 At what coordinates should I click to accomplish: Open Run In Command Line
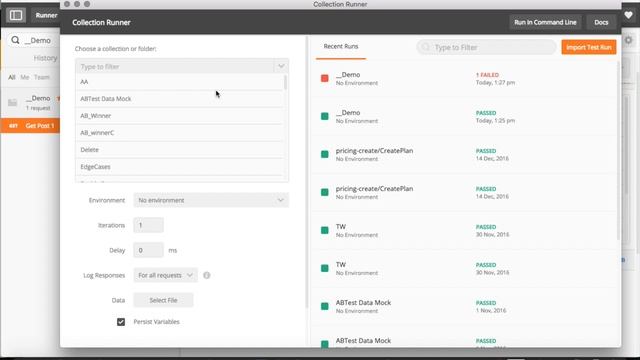545,22
